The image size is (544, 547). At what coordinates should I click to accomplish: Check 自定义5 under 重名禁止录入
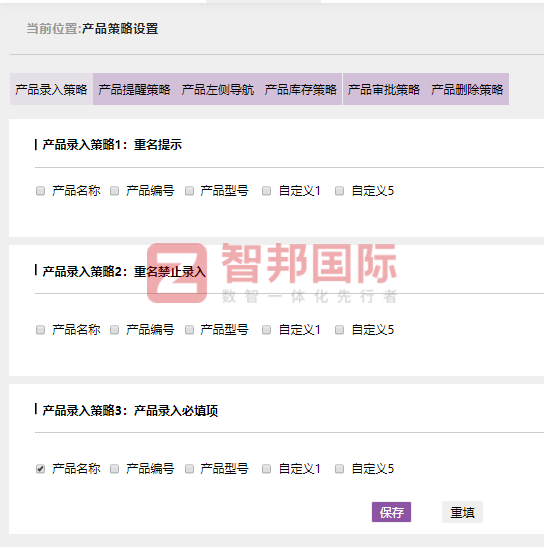(340, 330)
